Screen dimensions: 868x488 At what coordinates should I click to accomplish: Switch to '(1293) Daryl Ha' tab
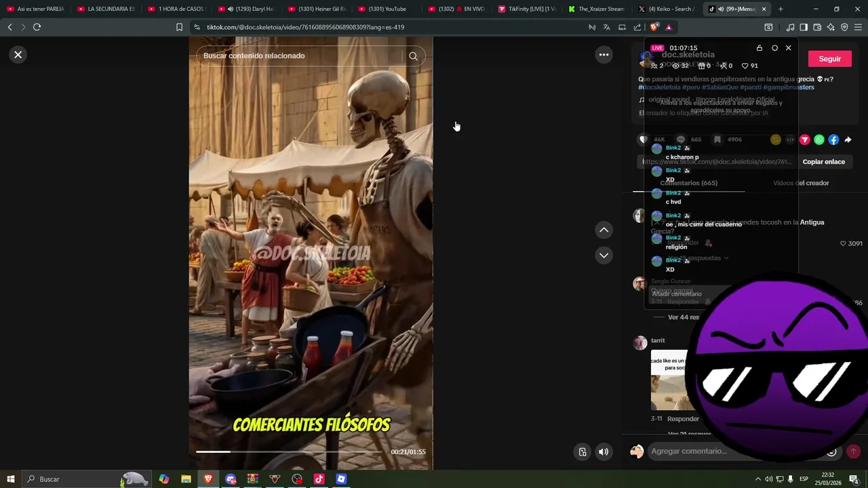point(248,9)
